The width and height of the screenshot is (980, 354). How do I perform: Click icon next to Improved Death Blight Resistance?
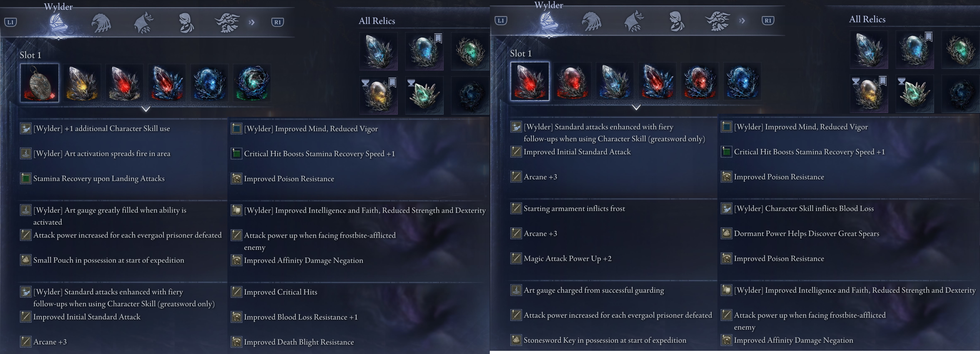(236, 342)
